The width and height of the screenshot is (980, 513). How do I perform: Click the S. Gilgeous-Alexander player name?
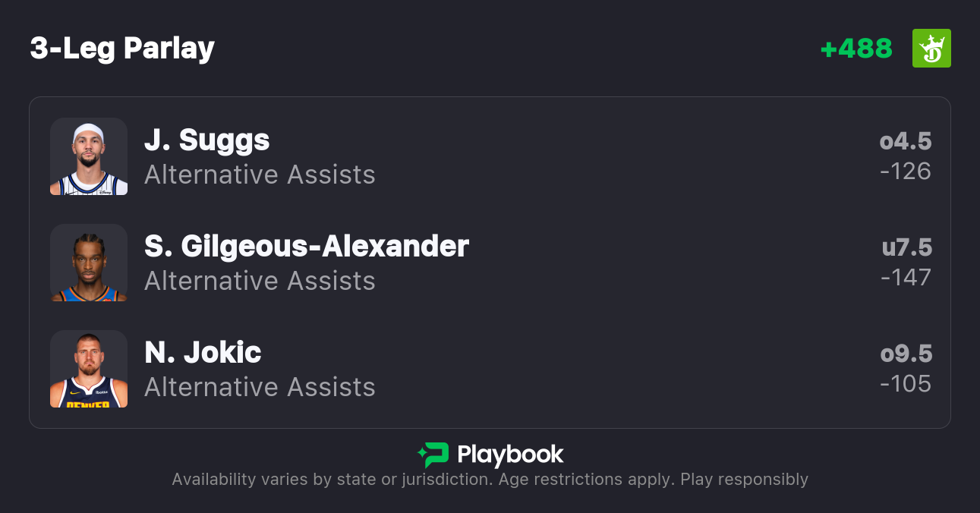[x=307, y=247]
